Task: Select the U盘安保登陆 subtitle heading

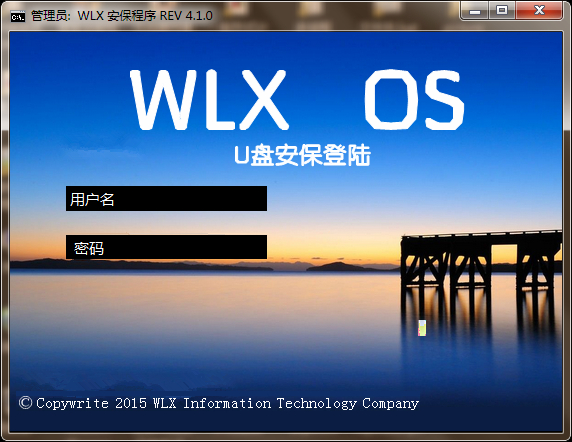Action: (x=302, y=156)
